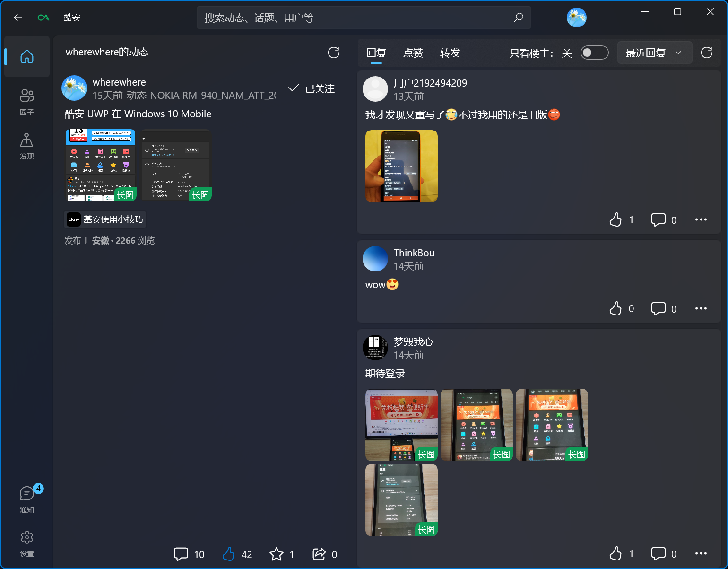Open more options on 用户2192494209's reply
Screen dimensions: 728x569
coord(701,219)
